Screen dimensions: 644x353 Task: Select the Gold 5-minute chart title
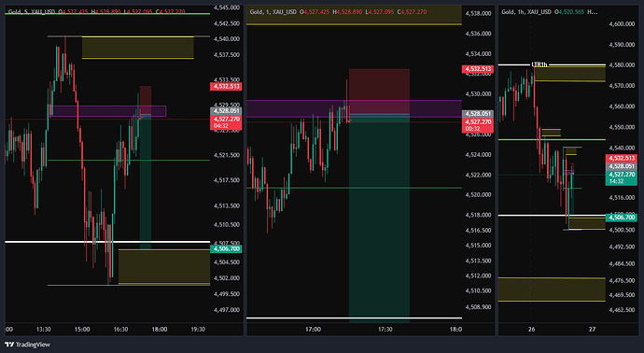(33, 12)
